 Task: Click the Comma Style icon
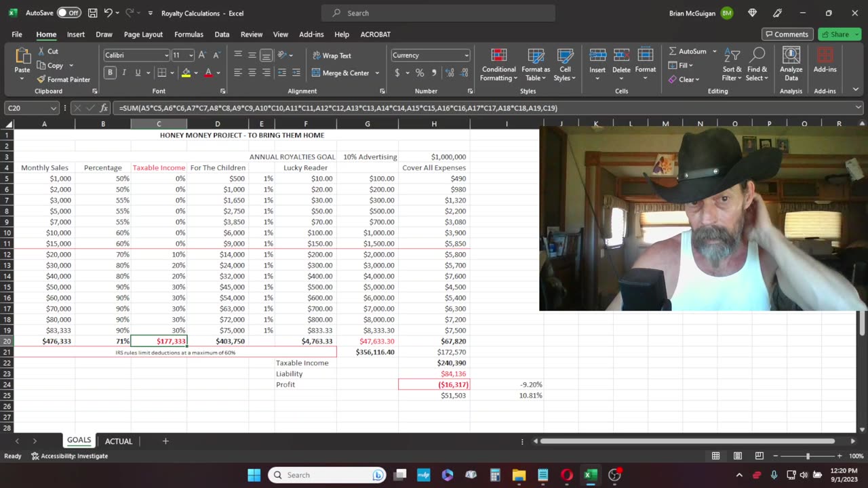(434, 73)
